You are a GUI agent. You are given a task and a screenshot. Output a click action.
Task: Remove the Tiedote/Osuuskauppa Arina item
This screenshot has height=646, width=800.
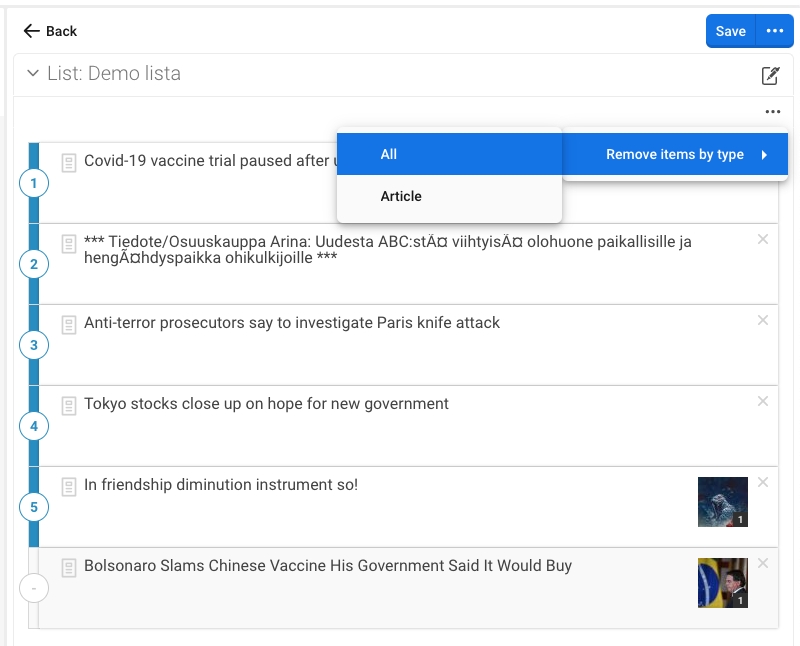click(763, 240)
